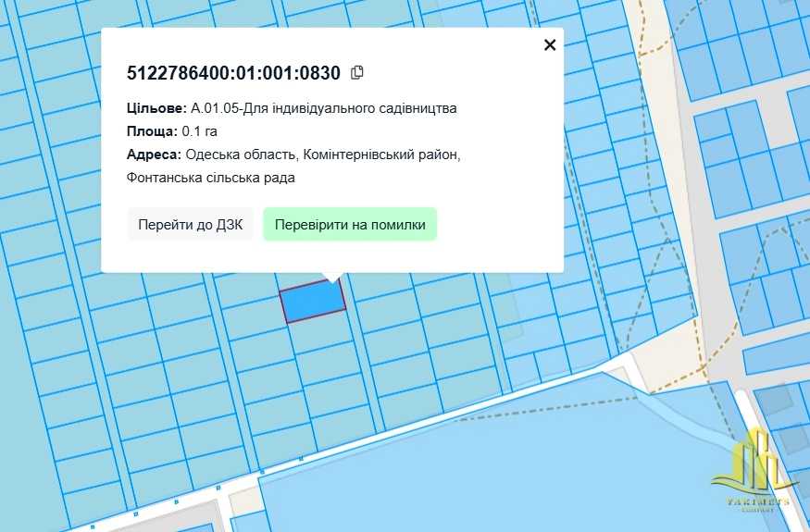Click the address text Одеська область
Screen dimensions: 810x532
241,155
